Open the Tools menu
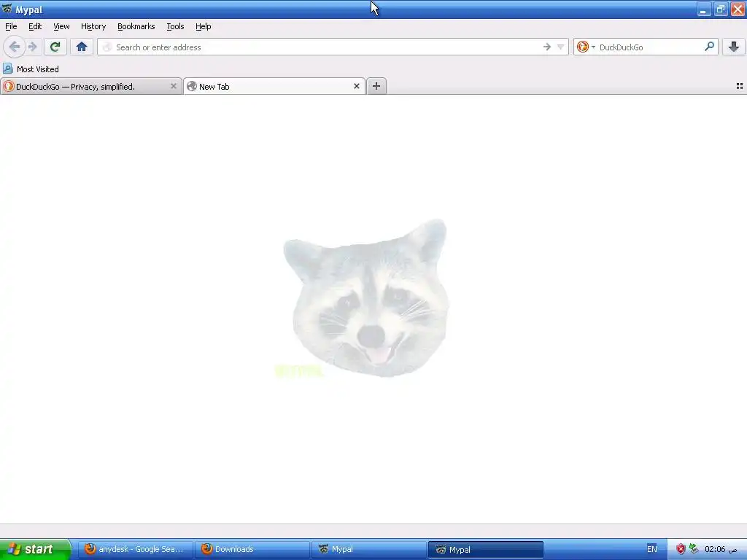Viewport: 747px width, 560px height. point(175,26)
